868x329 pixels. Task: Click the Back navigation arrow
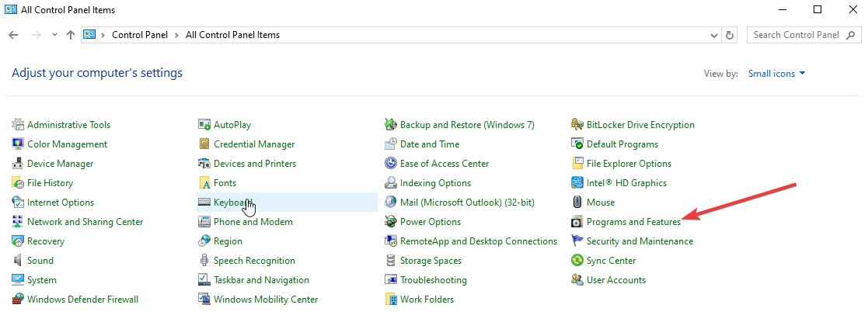coord(14,35)
